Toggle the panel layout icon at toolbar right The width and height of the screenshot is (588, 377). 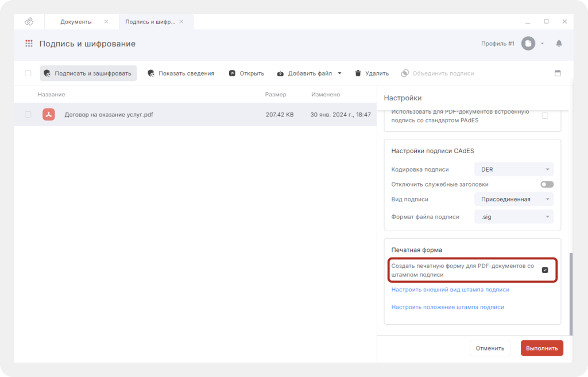(x=557, y=73)
